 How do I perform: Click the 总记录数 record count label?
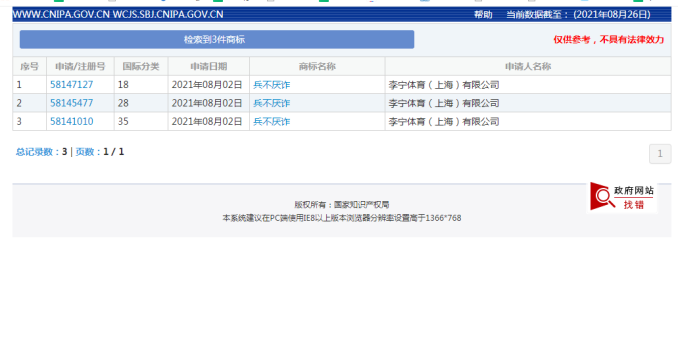point(34,152)
